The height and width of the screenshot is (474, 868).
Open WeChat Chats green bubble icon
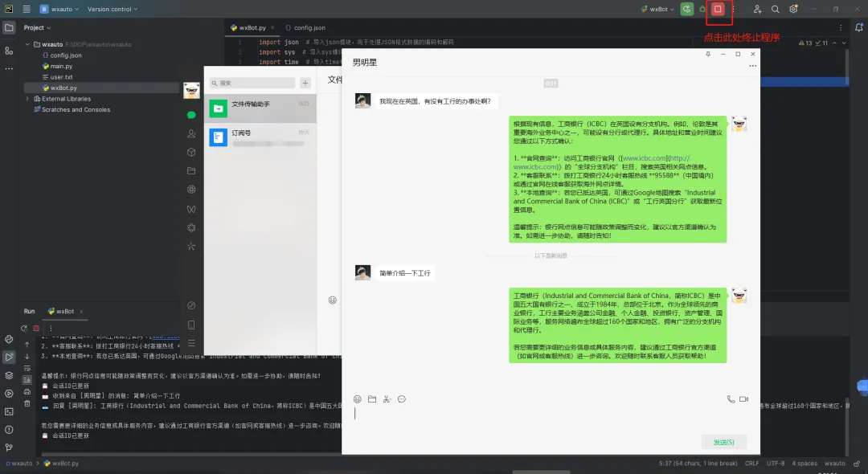coord(191,115)
